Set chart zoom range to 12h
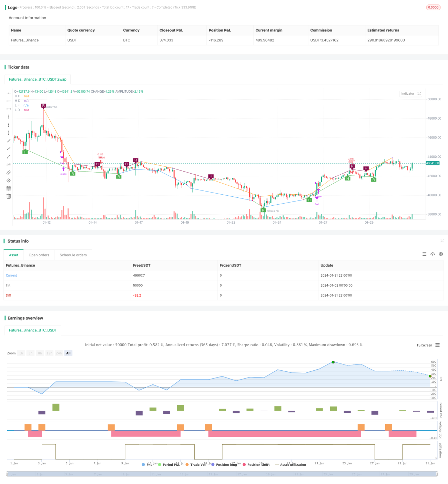The height and width of the screenshot is (484, 448). 49,353
